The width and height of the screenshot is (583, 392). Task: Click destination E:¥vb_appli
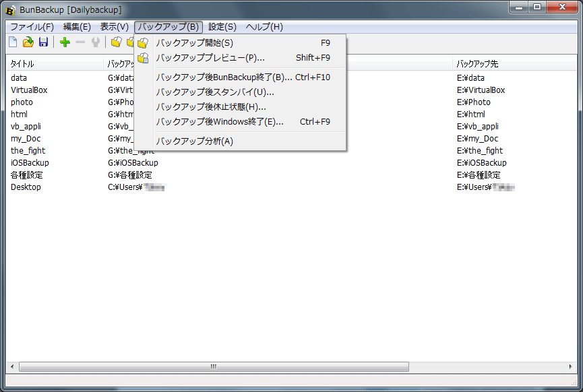click(x=477, y=127)
